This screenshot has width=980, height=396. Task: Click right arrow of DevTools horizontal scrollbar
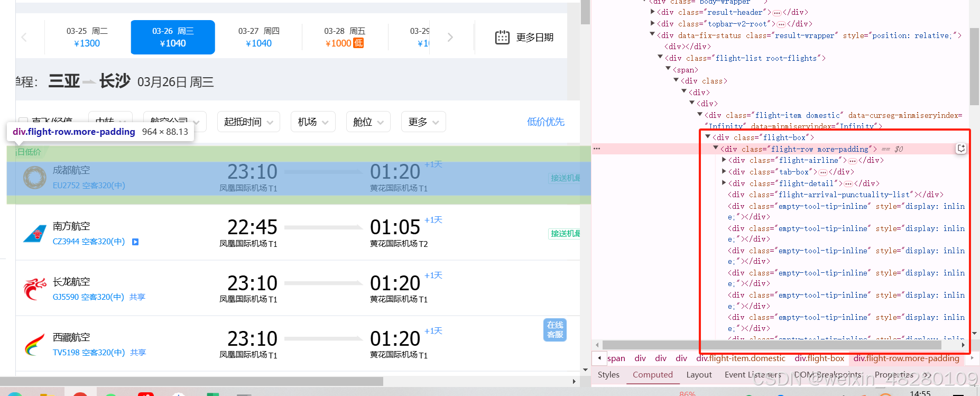[x=963, y=345]
